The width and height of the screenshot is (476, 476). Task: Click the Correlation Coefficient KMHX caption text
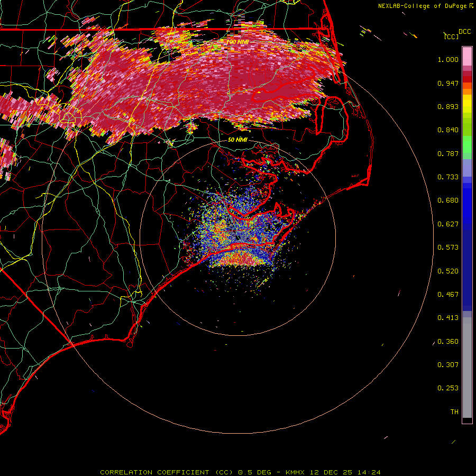point(240,472)
